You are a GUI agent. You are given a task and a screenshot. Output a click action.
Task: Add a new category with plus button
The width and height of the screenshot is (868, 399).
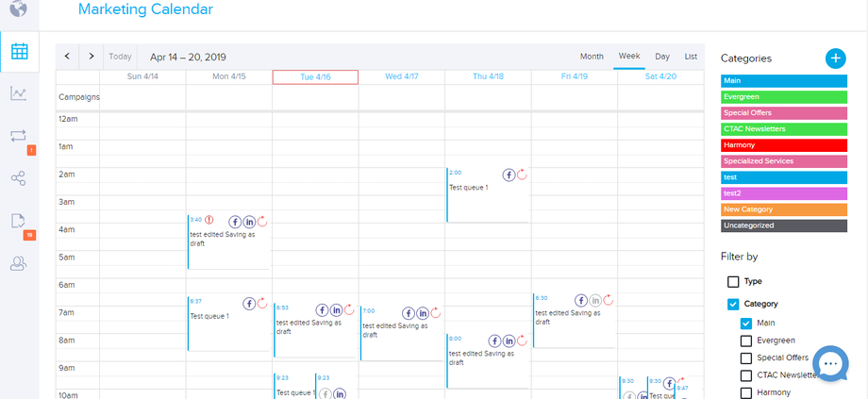tap(835, 58)
